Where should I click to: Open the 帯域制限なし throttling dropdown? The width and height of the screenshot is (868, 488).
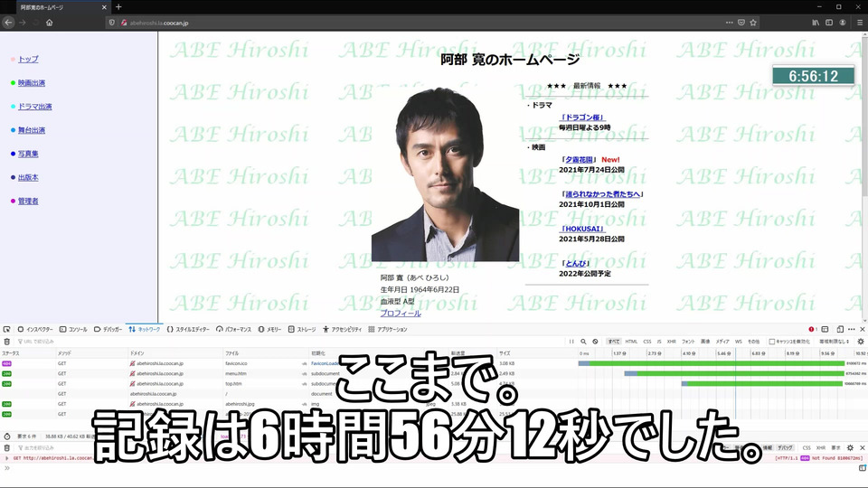(835, 342)
